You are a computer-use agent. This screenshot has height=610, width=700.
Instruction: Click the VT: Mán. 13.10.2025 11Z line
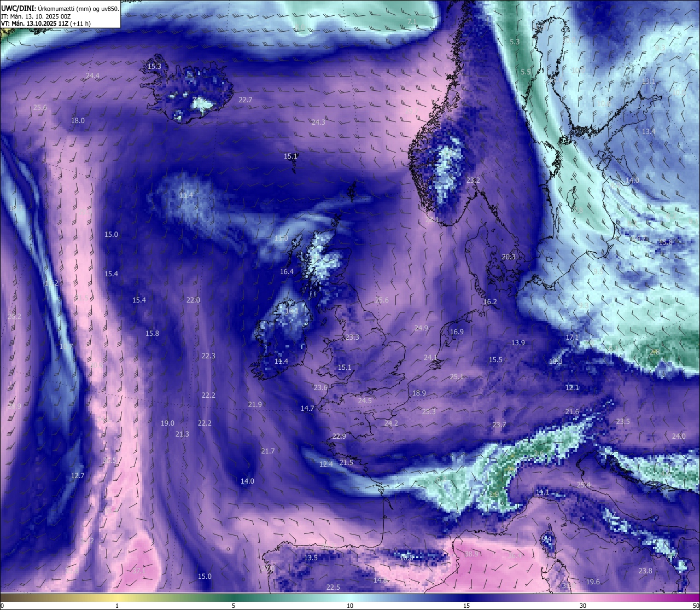(46, 24)
